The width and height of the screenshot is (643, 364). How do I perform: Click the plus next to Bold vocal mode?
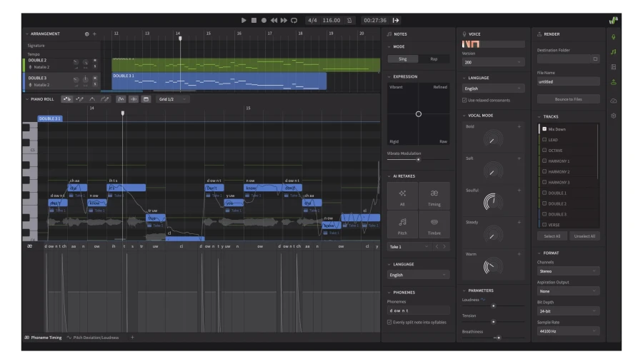click(x=519, y=126)
